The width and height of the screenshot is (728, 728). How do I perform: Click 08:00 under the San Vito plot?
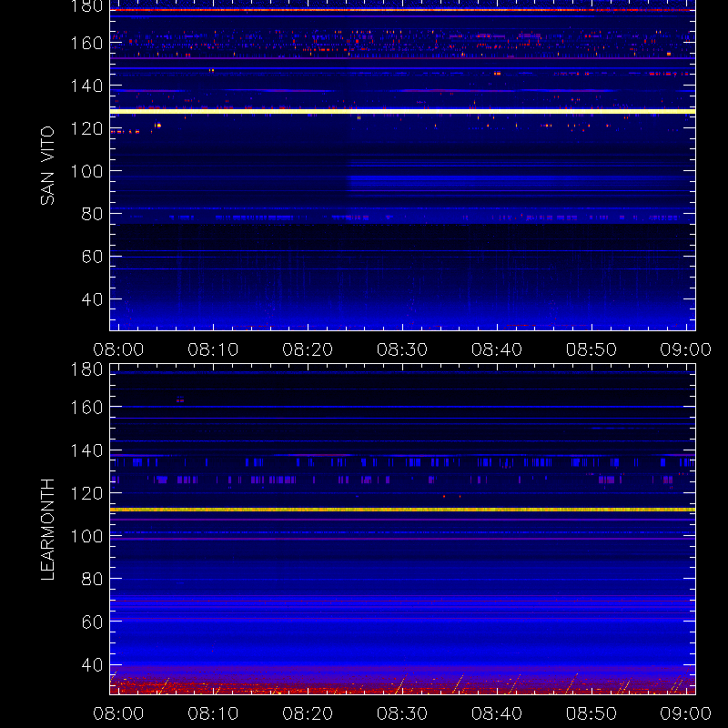[118, 349]
